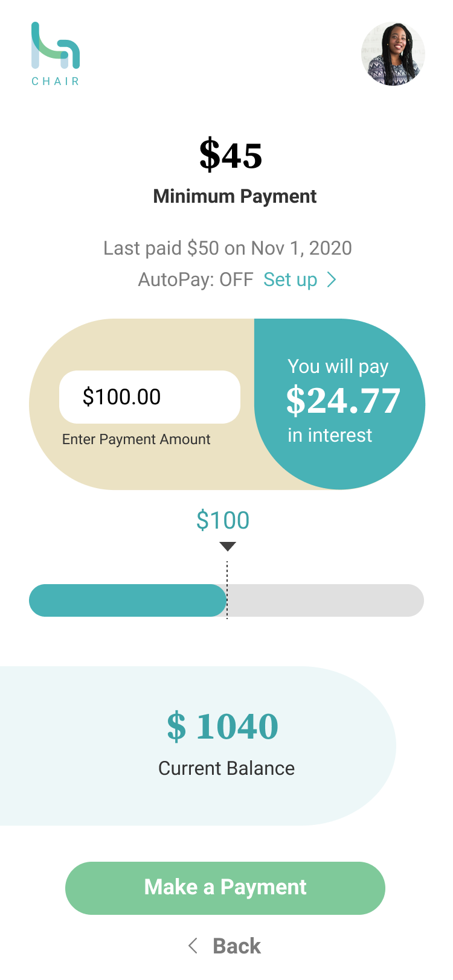The height and width of the screenshot is (980, 453).
Task: Focus the $100.00 payment amount field
Action: point(150,397)
